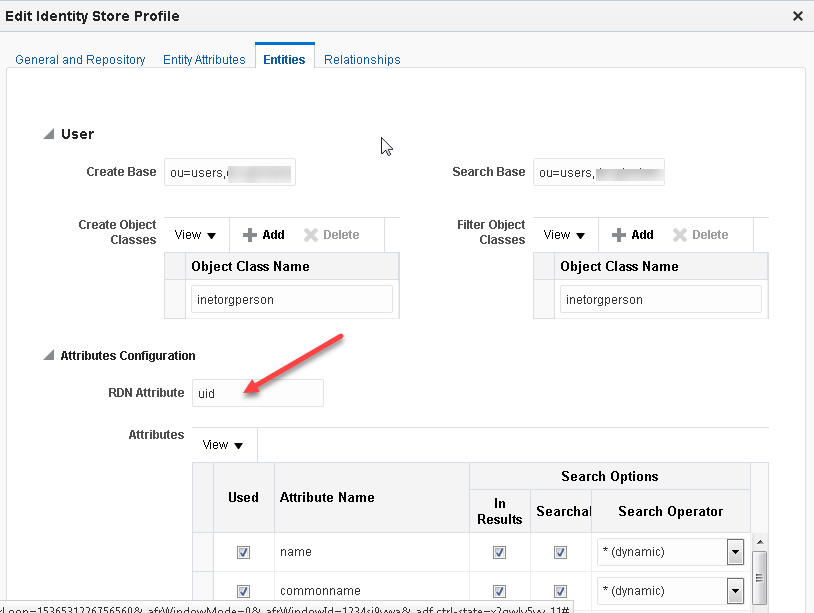Click the X to close Edit Identity Store Profile

click(797, 16)
